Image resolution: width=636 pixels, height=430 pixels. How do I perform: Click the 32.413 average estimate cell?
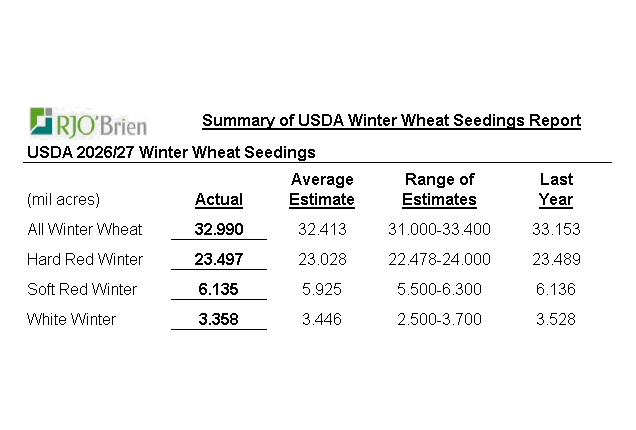[x=322, y=229]
